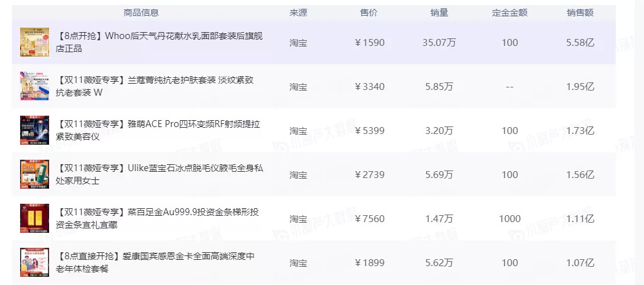This screenshot has height=285, width=644.
Task: Click the 爱康国宾感恩金卡 product thumbnail
Action: coord(35,262)
